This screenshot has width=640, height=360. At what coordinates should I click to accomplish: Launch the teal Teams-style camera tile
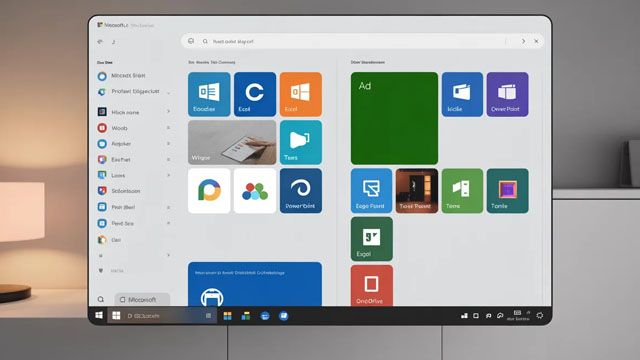[301, 142]
